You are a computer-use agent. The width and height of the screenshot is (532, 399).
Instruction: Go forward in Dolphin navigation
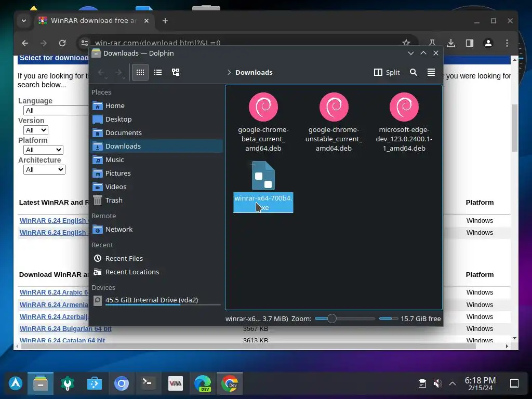(x=119, y=73)
